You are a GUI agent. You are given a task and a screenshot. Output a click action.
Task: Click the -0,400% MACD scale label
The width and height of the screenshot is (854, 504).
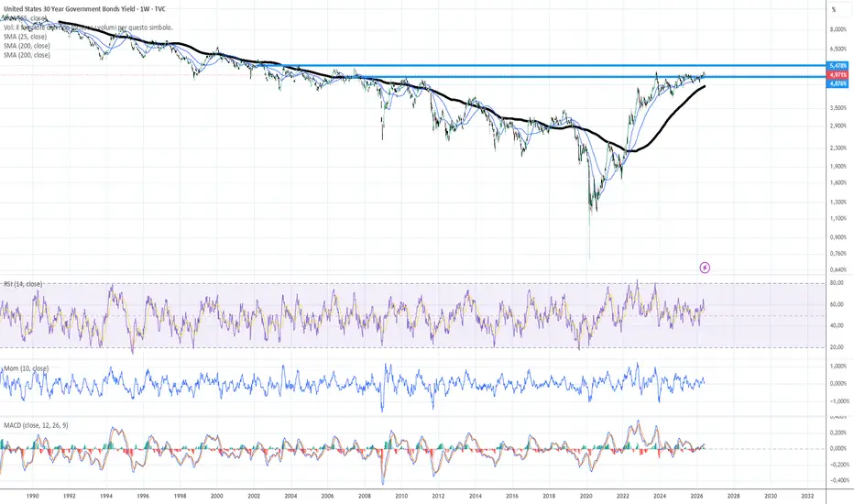839,480
